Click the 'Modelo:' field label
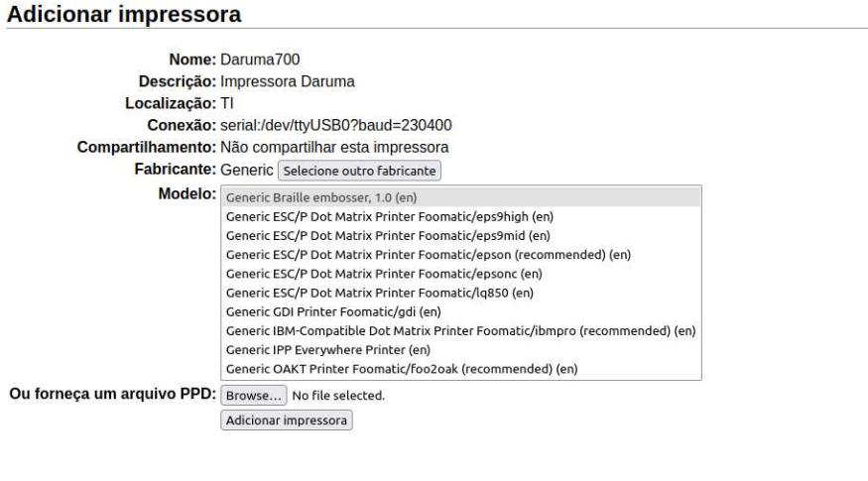 click(186, 192)
